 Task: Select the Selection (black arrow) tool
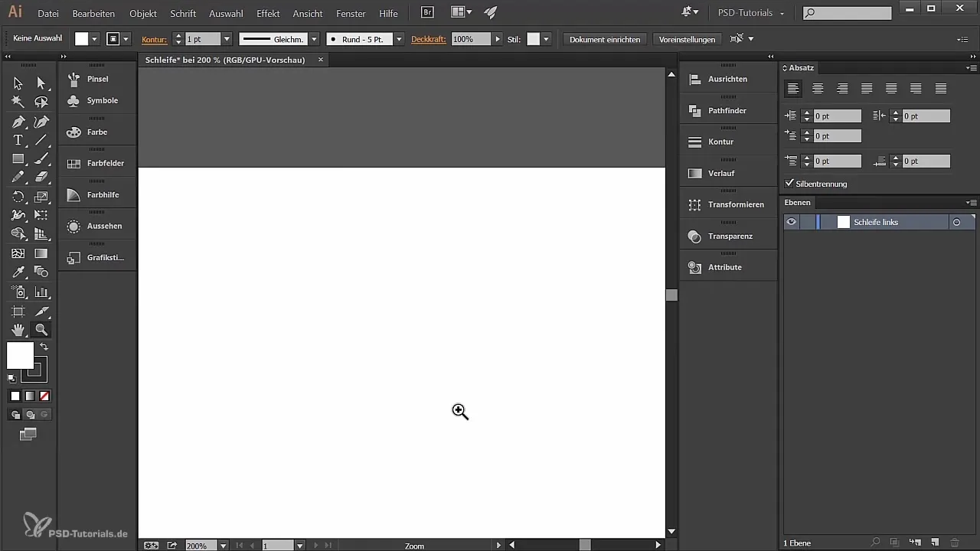click(x=18, y=83)
